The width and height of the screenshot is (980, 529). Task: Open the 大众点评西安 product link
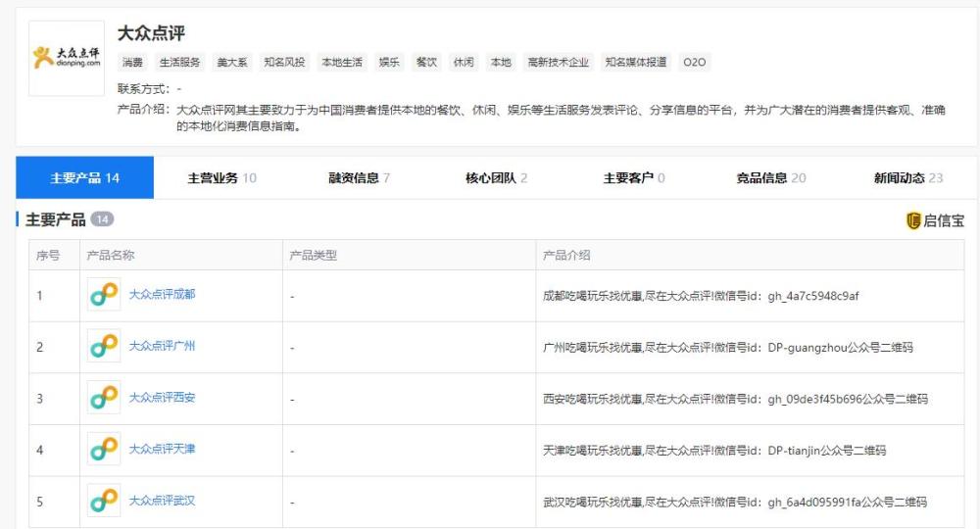point(162,397)
